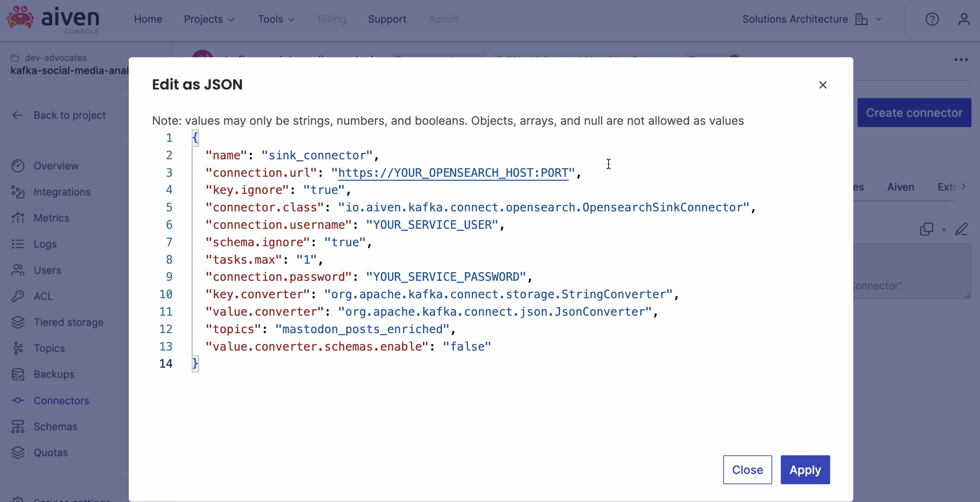
Task: Apply the JSON configuration changes
Action: pyautogui.click(x=805, y=470)
